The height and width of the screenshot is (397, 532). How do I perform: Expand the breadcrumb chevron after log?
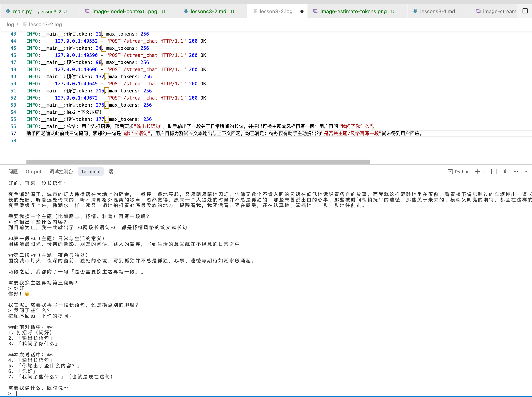[17, 24]
